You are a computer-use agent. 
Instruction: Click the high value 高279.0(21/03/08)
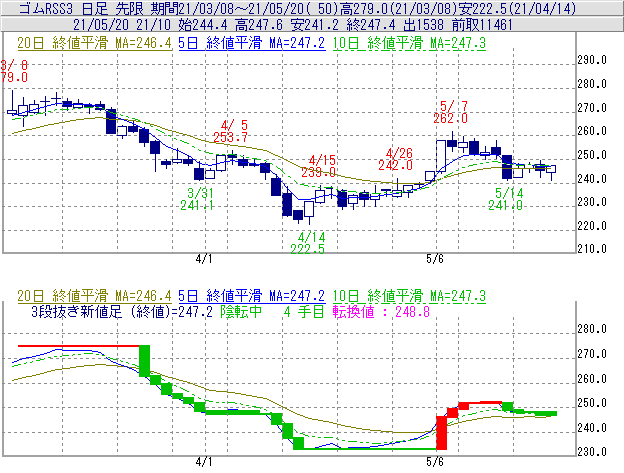coord(398,8)
